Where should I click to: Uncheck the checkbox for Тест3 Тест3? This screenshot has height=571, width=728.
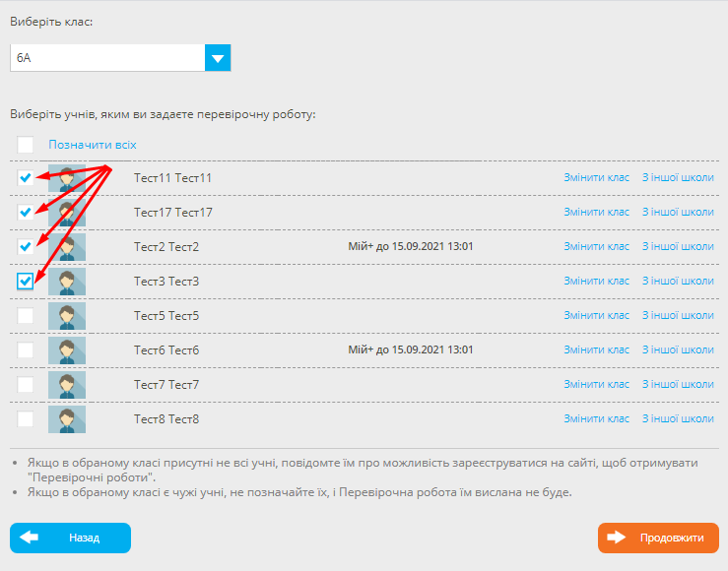pos(26,282)
